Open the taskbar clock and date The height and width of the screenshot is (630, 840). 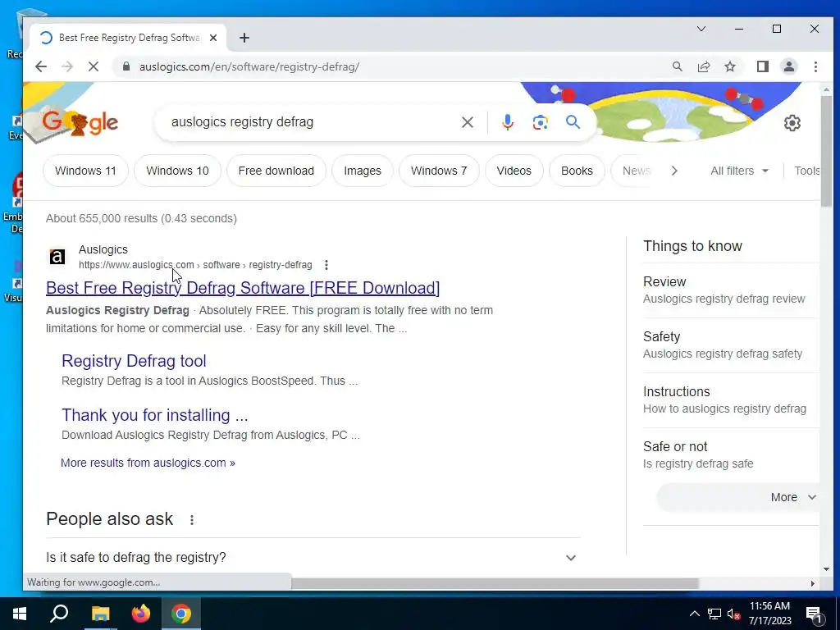(x=769, y=614)
